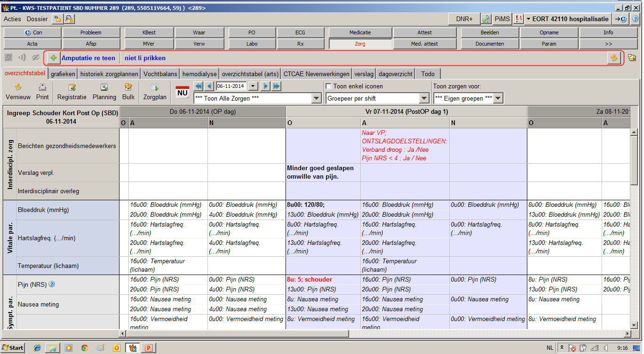Click the 8u00: 120/80 blood pressure entry
Image resolution: width=644 pixels, height=354 pixels.
pyautogui.click(x=306, y=205)
